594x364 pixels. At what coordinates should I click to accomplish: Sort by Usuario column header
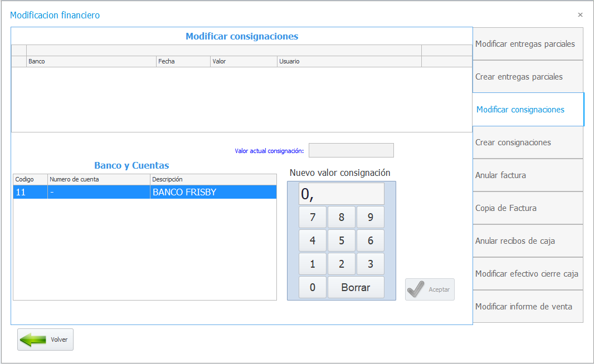(x=349, y=61)
